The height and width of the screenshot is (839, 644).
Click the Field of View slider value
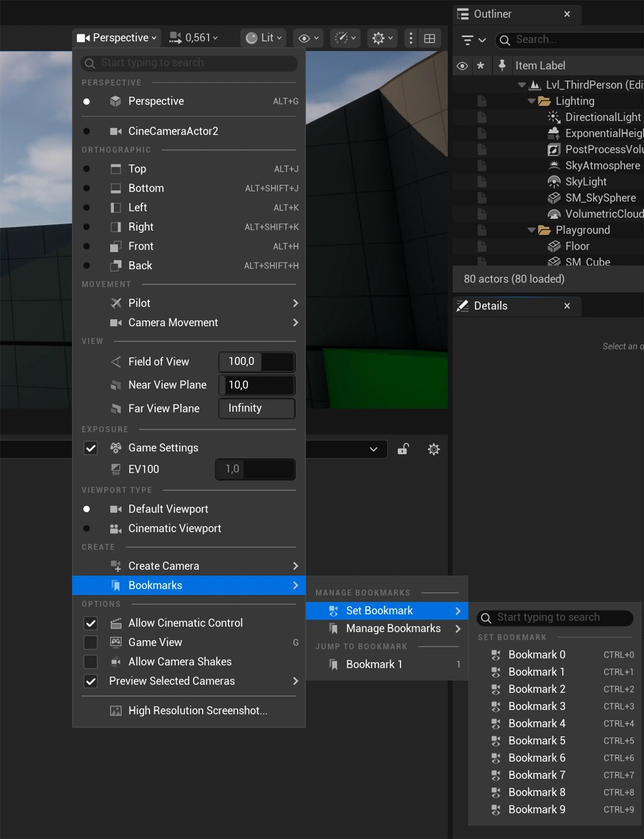coord(257,362)
